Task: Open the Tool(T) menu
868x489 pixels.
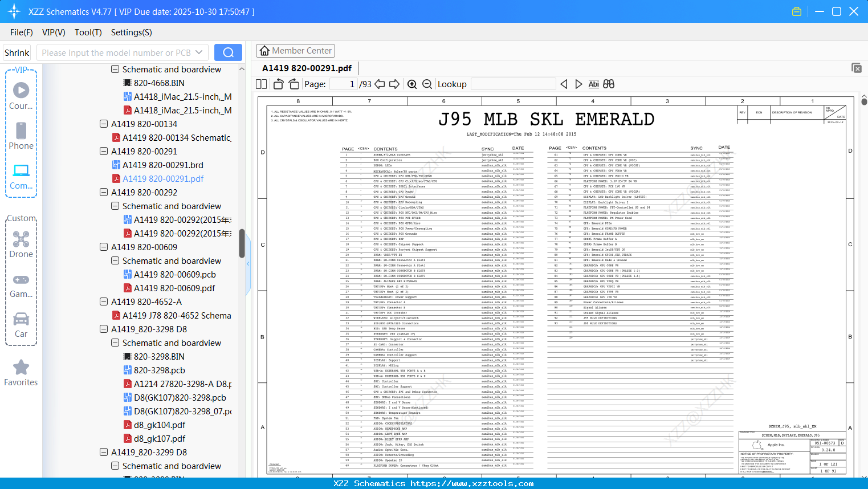Action: click(x=88, y=32)
